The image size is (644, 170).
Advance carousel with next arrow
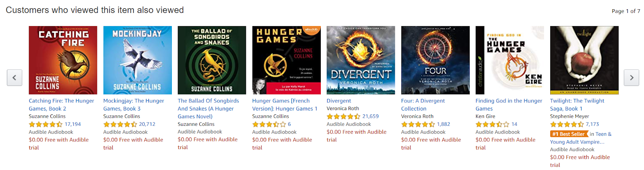(x=632, y=78)
